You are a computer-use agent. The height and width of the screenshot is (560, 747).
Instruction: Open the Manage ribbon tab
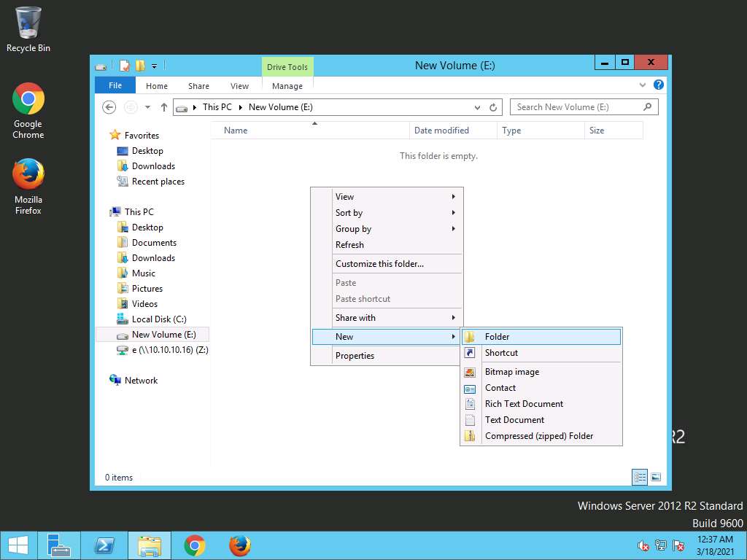point(287,86)
